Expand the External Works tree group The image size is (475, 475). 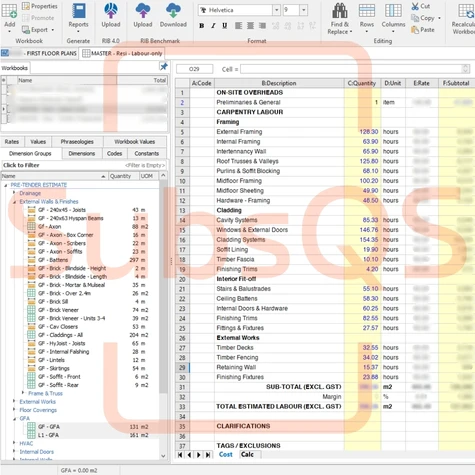pyautogui.click(x=14, y=401)
